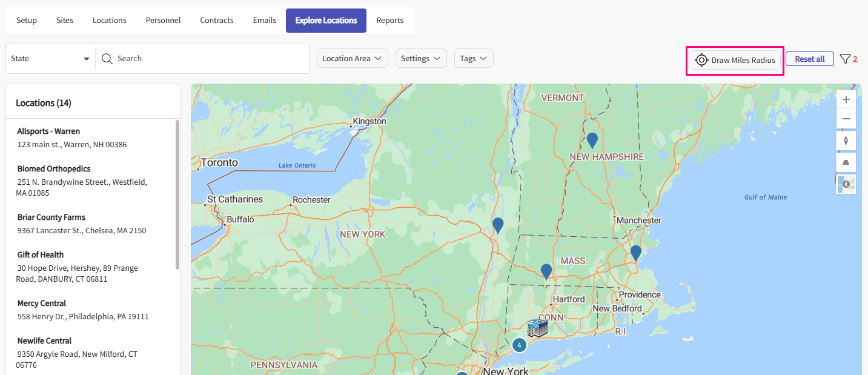Expand the Location Area dropdown
This screenshot has height=375, width=868.
click(352, 59)
